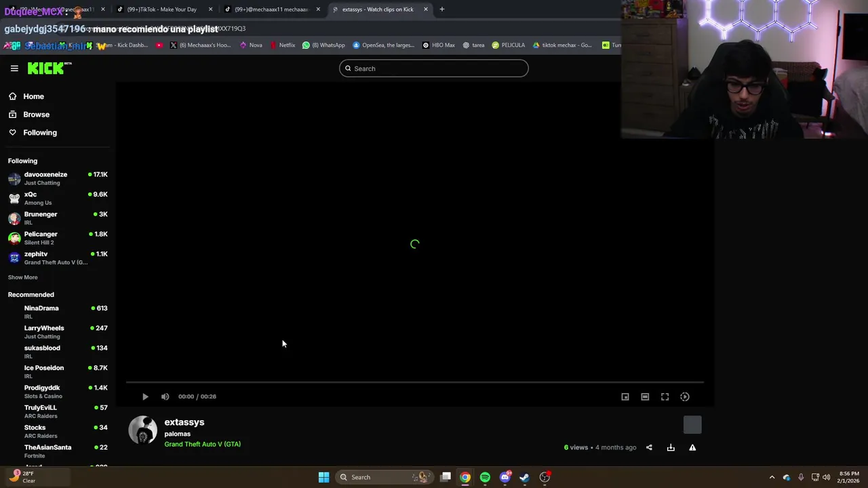Open Task View on taskbar
The height and width of the screenshot is (488, 868).
point(446,477)
